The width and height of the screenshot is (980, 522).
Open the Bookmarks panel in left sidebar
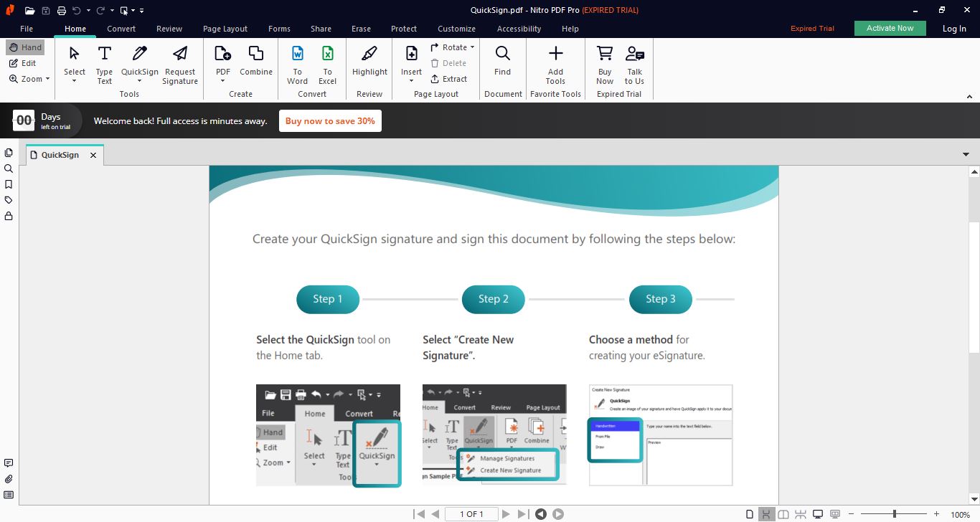point(9,184)
